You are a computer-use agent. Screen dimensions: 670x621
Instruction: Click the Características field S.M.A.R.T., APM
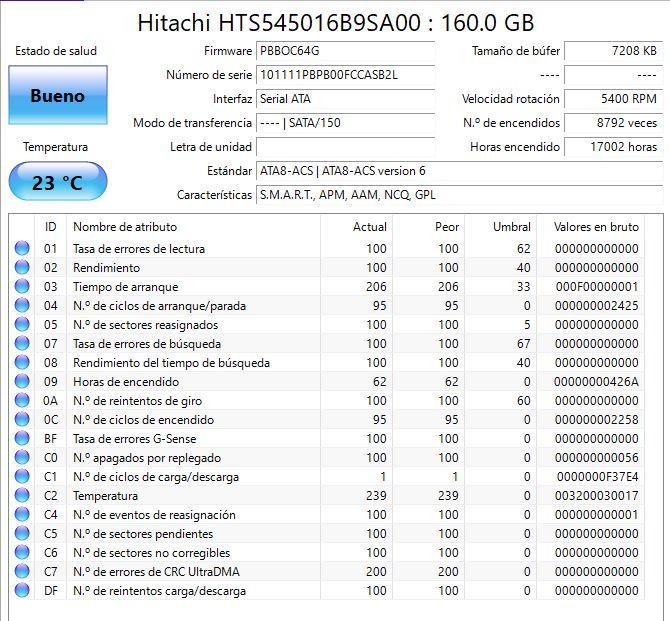[459, 195]
